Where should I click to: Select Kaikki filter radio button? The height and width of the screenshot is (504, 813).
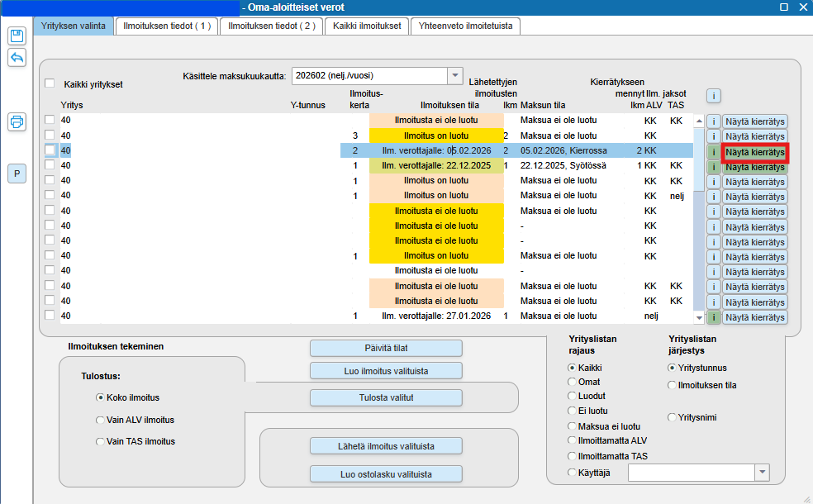click(572, 368)
